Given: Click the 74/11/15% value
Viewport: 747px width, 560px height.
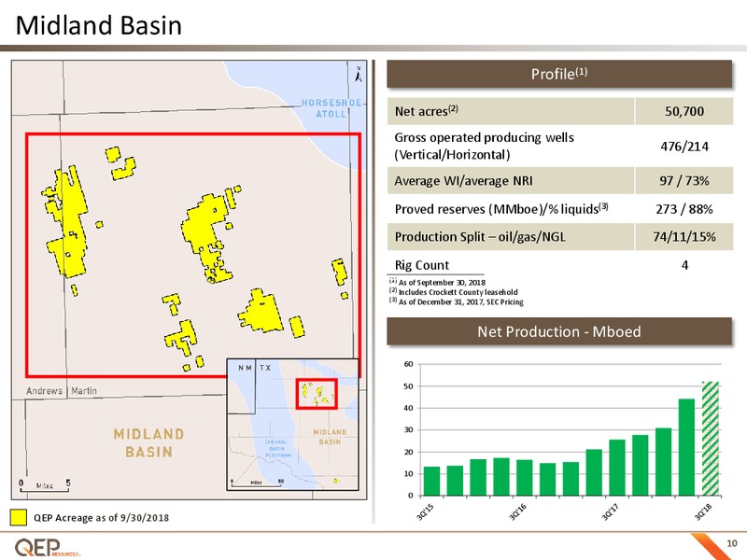Looking at the screenshot, I should tap(684, 237).
